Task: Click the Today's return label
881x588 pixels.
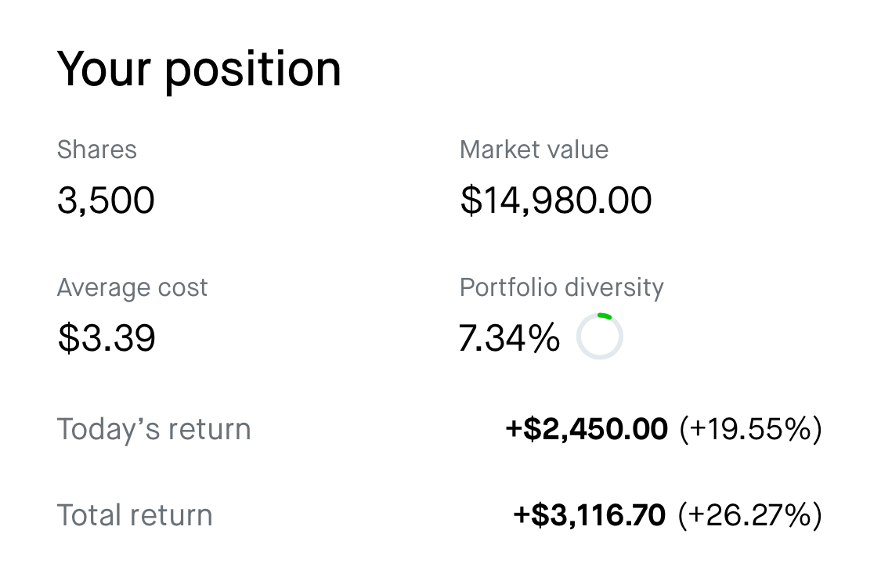Action: coord(153,429)
